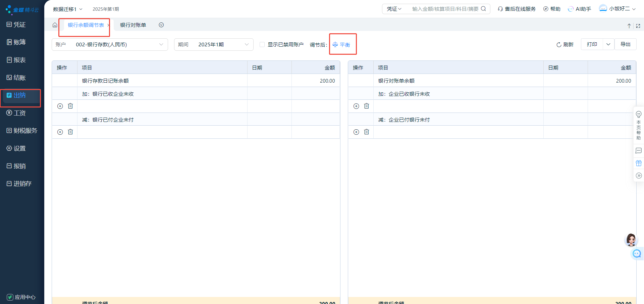Expand the 打印 options arrow
Image resolution: width=644 pixels, height=304 pixels.
(x=608, y=44)
